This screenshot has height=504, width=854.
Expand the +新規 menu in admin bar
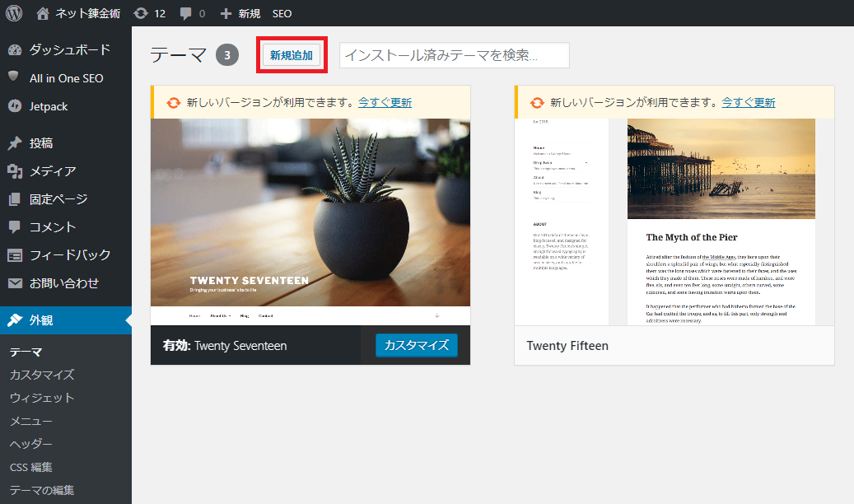[x=240, y=13]
